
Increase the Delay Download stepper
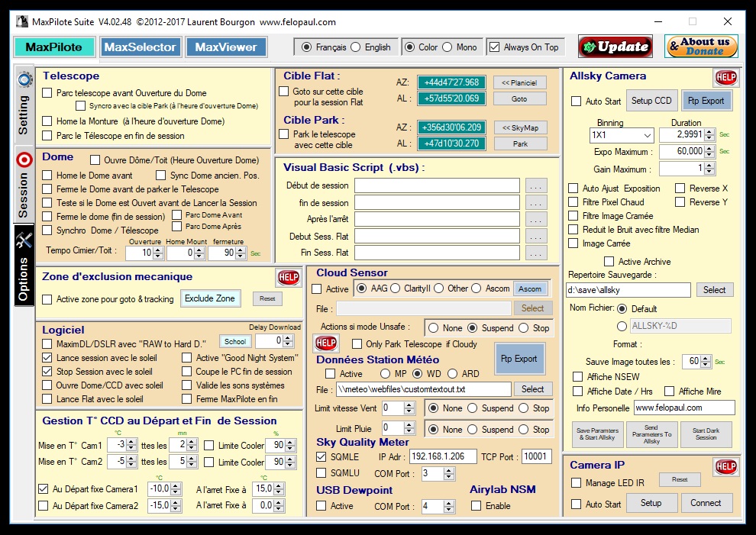[288, 338]
